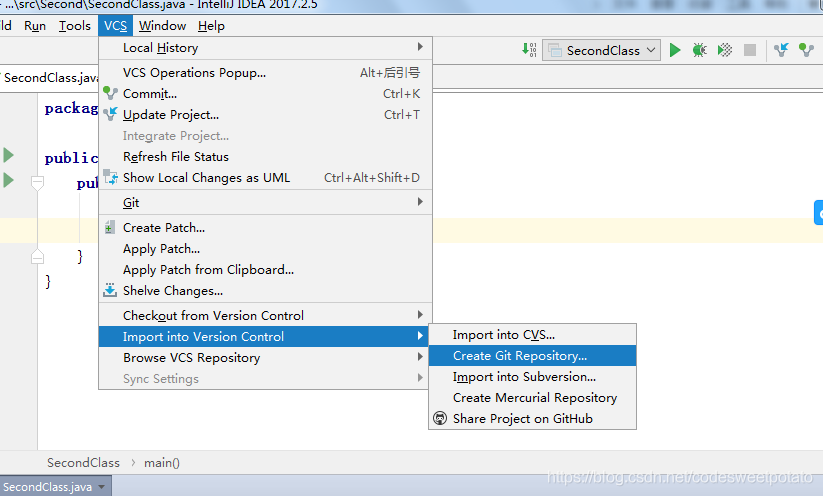Click Run with Coverage icon
This screenshot has width=823, height=496.
[725, 50]
